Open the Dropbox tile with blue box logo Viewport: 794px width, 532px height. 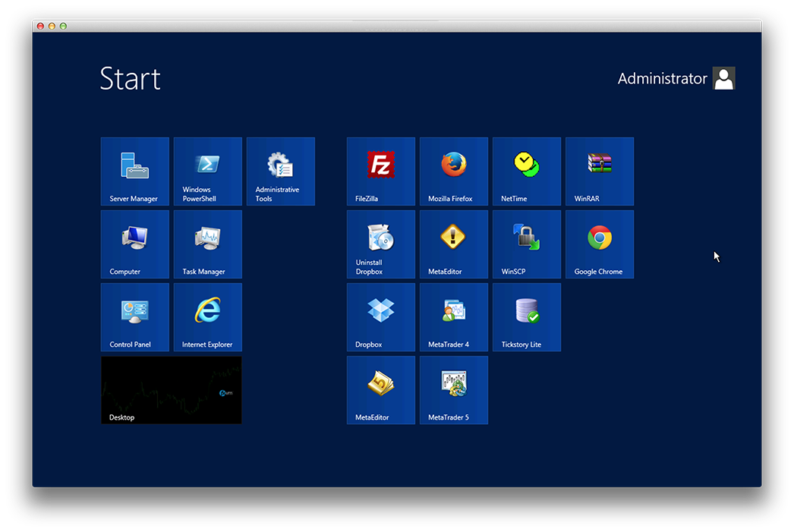tap(381, 317)
